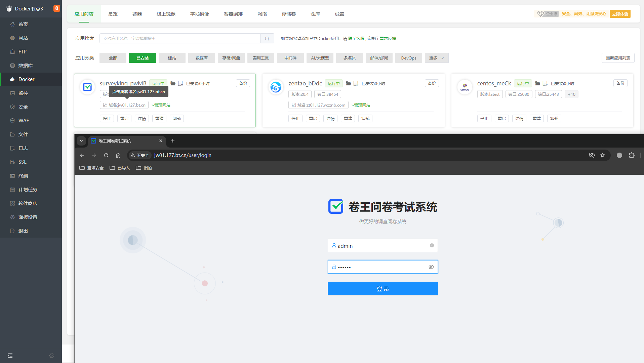Open a new browser tab with plus
Screen dimensions: 644x363
(173, 141)
